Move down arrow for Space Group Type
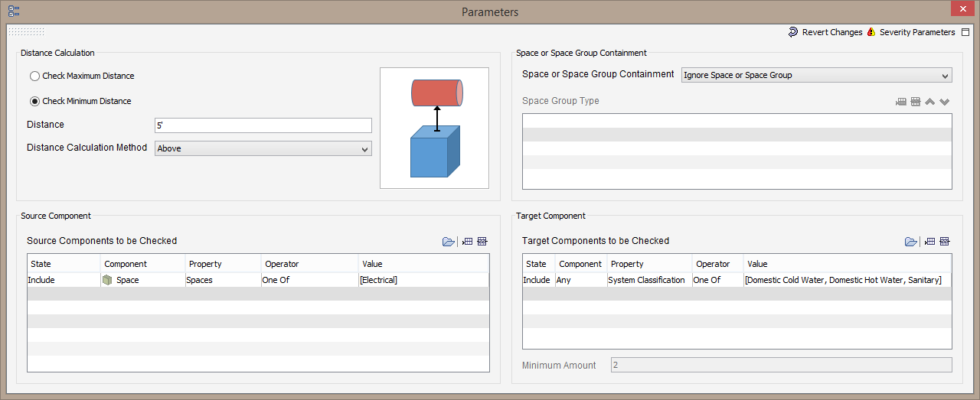Screen dimensions: 980x400 coord(945,102)
